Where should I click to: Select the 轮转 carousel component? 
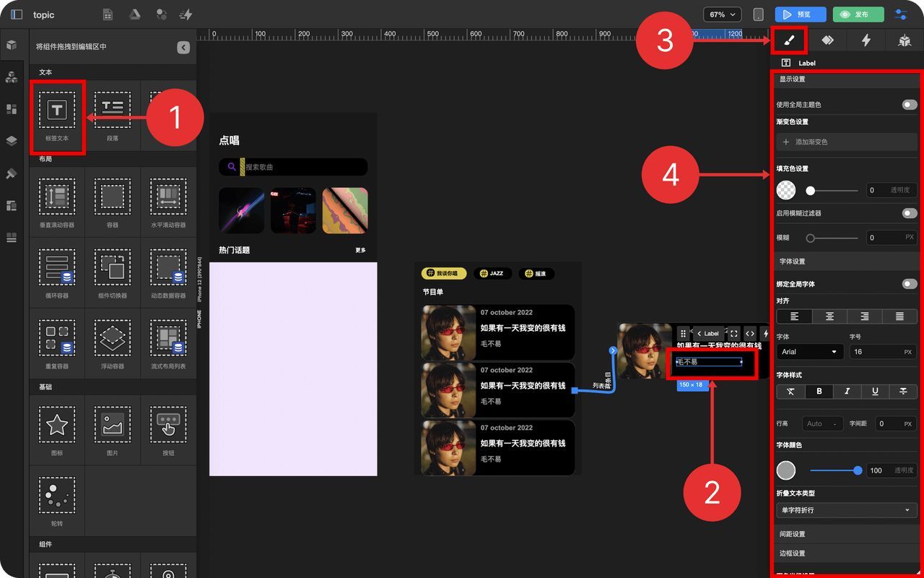click(x=57, y=501)
